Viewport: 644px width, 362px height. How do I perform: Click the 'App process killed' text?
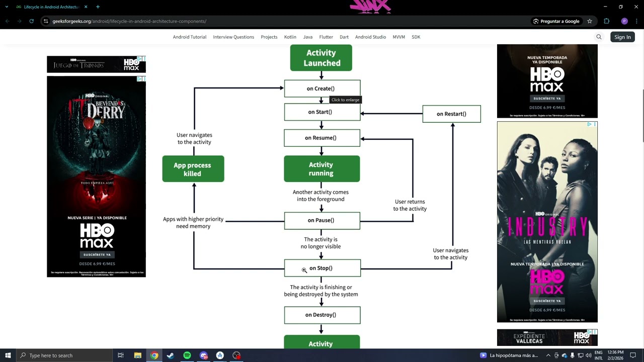coord(193,169)
